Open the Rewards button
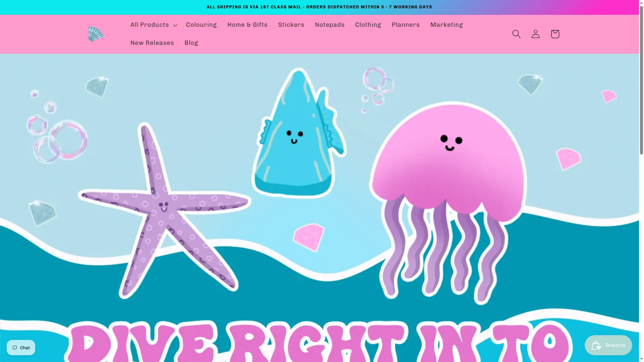 tap(608, 345)
